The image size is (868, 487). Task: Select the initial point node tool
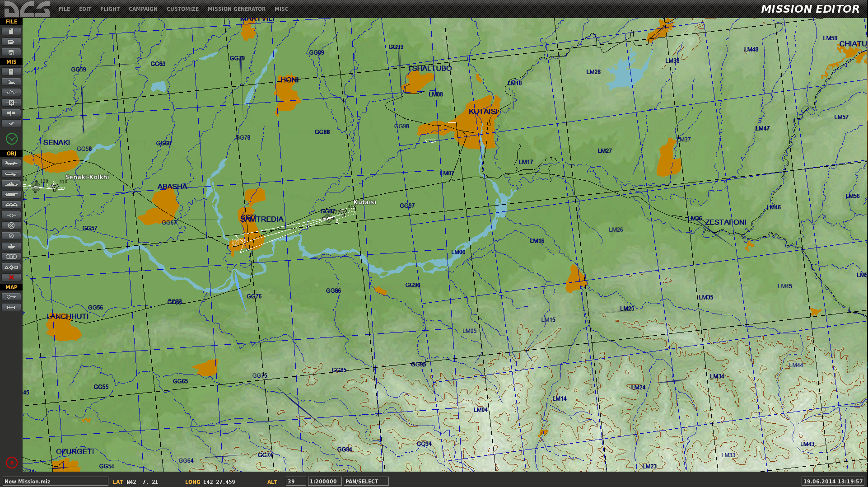click(x=11, y=215)
